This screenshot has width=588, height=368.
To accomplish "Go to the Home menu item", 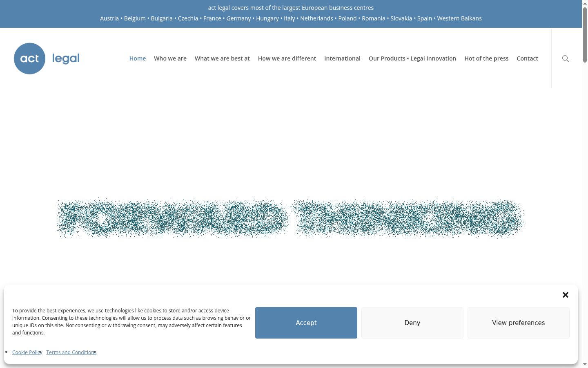I will pos(138,58).
